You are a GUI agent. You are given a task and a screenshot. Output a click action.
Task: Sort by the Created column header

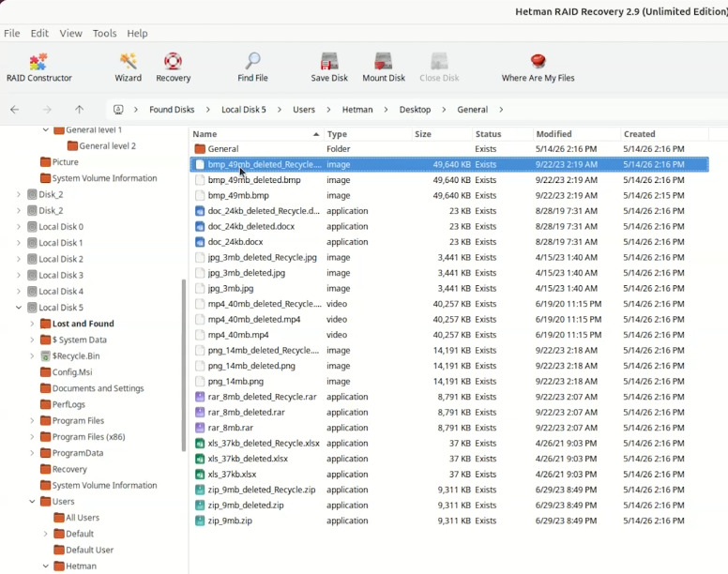[664, 134]
